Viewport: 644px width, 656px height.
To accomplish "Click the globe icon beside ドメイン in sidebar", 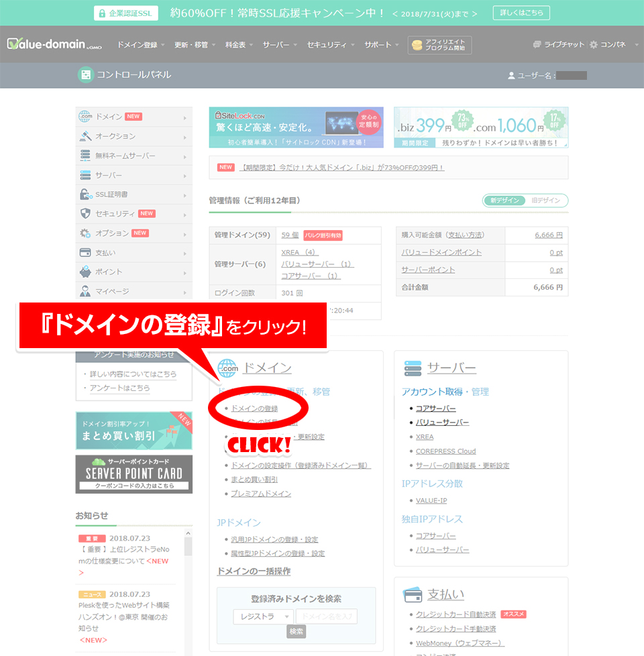I will click(x=85, y=116).
